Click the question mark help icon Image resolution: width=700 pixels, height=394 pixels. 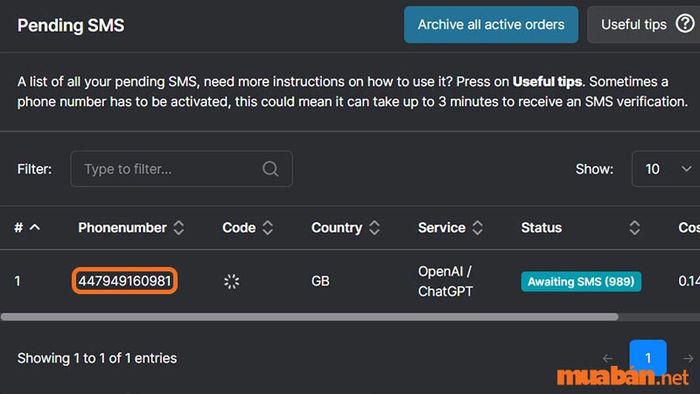point(685,24)
